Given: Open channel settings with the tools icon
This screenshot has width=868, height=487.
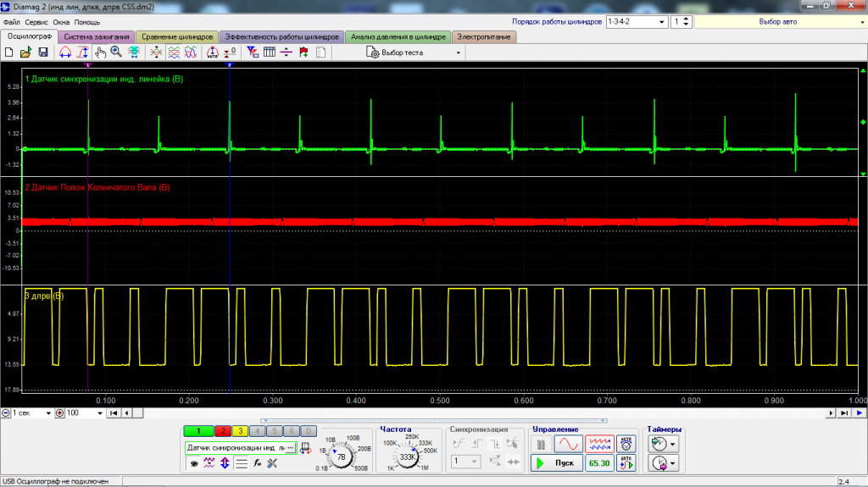Looking at the screenshot, I should pos(272,463).
